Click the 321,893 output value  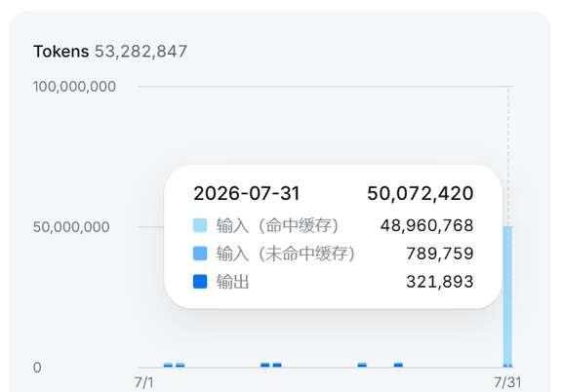click(x=440, y=282)
